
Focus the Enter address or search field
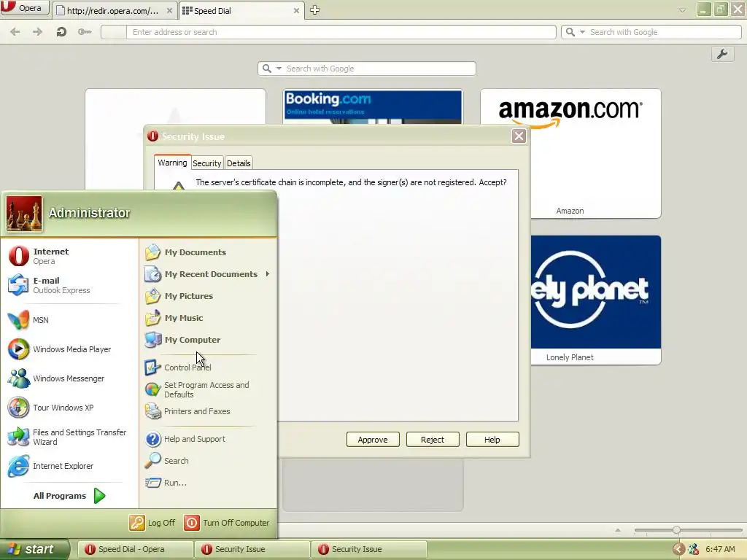(341, 32)
